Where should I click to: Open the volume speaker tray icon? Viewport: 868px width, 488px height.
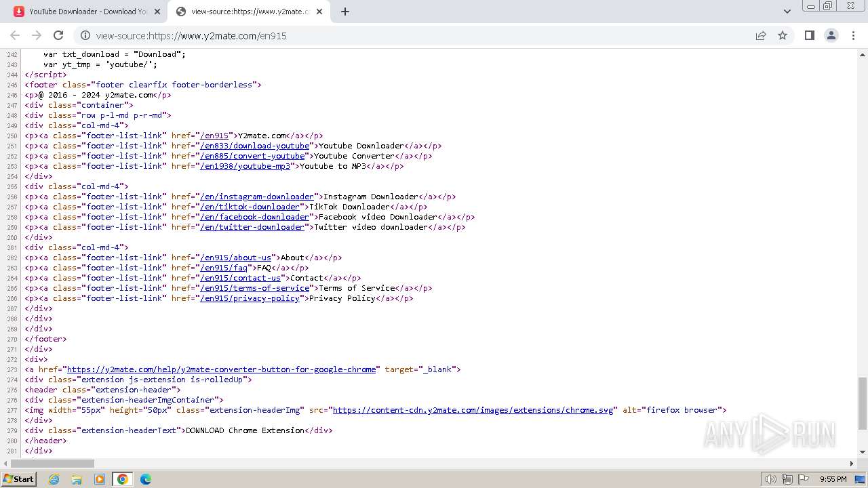tap(770, 479)
